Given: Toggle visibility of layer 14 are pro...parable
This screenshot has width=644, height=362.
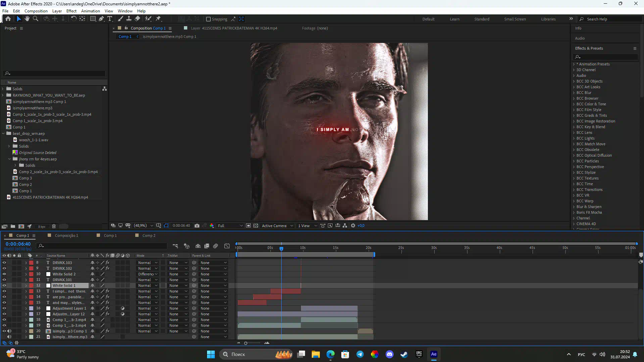Looking at the screenshot, I should tap(4, 297).
